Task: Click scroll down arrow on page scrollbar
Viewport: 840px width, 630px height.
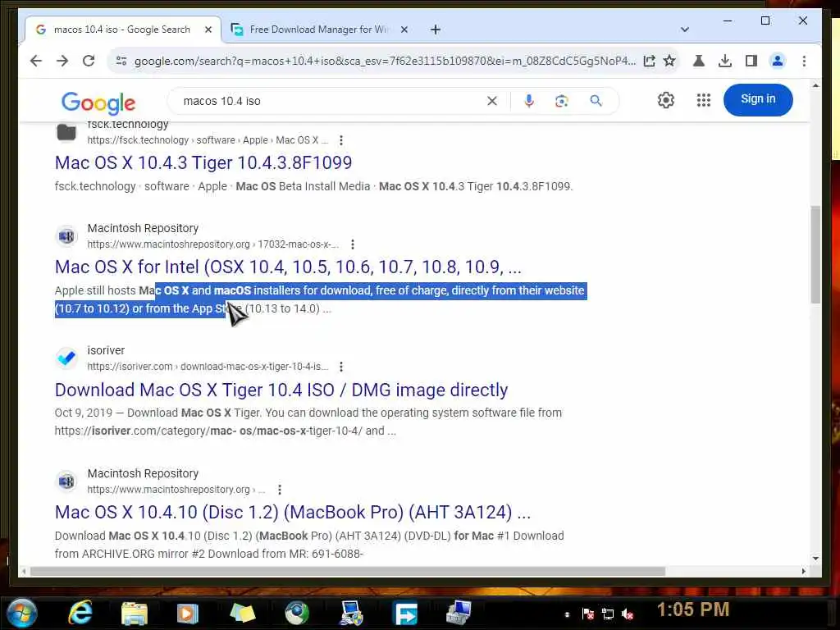Action: 815,558
